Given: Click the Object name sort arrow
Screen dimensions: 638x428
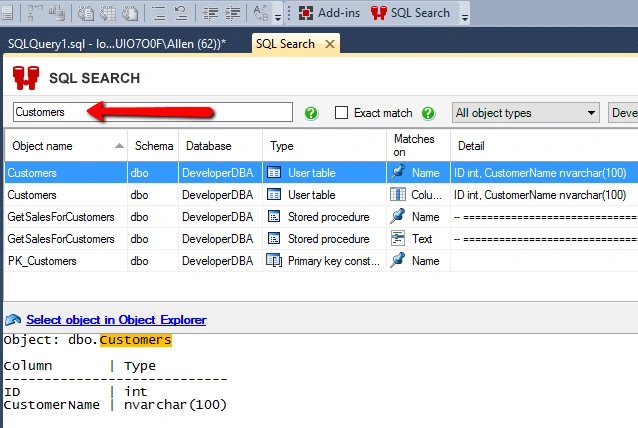Looking at the screenshot, I should click(x=119, y=146).
